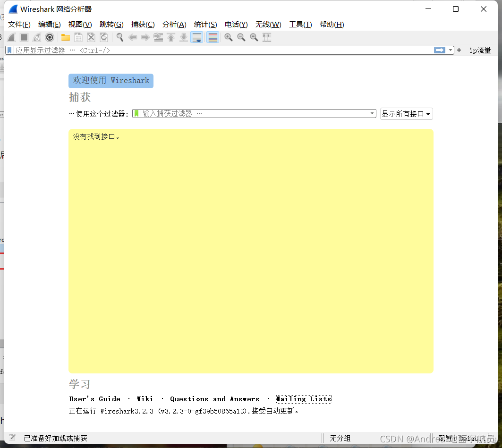Screen dimensions: 502x448
Task: Go to specified packet icon
Action: (x=158, y=37)
